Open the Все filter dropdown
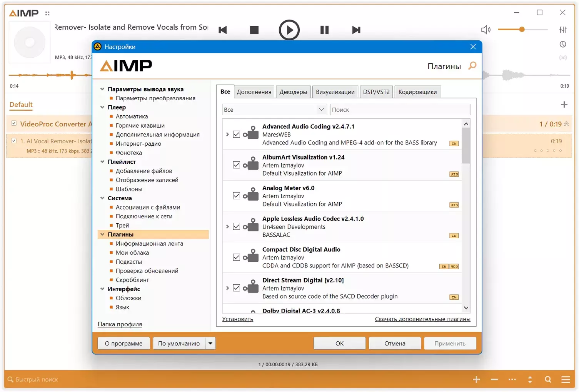Image resolution: width=579 pixels, height=392 pixels. pyautogui.click(x=274, y=110)
